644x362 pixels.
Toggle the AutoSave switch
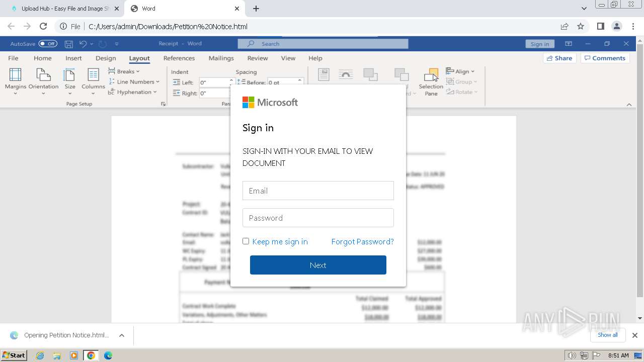pyautogui.click(x=48, y=44)
